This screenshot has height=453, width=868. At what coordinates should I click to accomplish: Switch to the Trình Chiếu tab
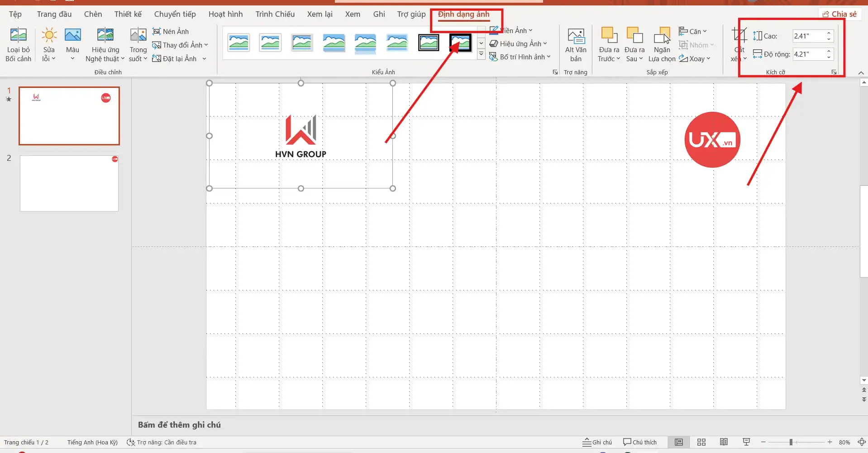point(275,14)
